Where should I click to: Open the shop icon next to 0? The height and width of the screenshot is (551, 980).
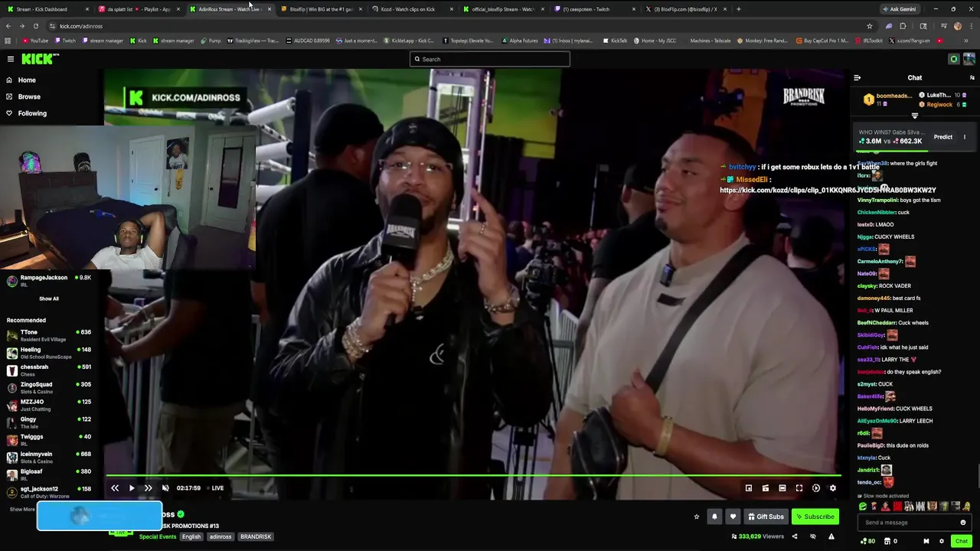pyautogui.click(x=887, y=541)
